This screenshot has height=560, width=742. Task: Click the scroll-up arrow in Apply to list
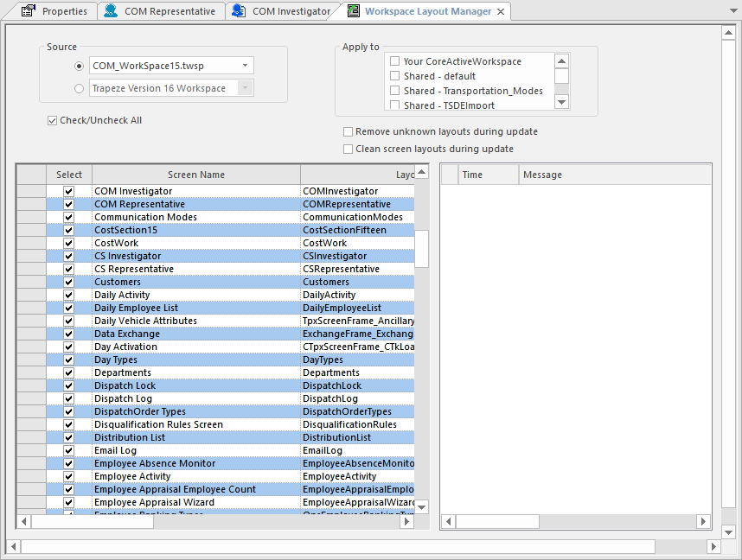coord(562,60)
